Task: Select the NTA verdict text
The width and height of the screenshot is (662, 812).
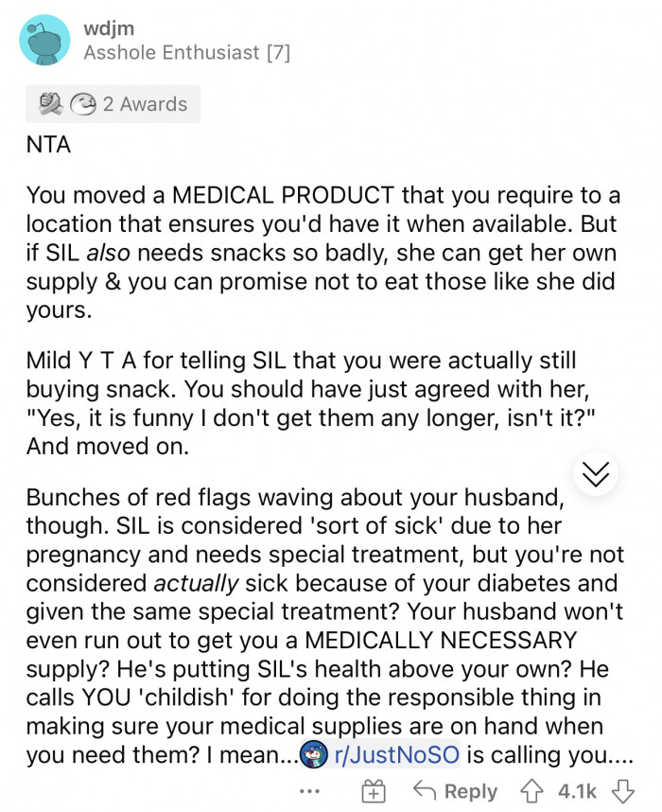Action: click(x=45, y=145)
